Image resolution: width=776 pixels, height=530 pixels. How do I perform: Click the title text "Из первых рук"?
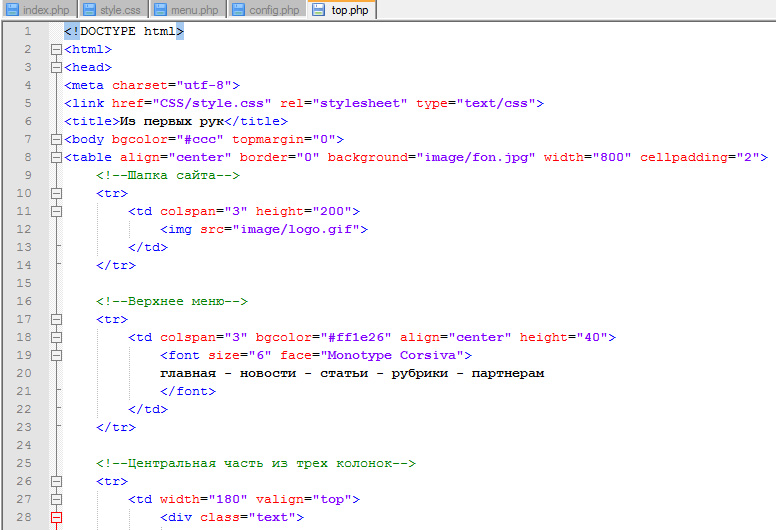172,121
